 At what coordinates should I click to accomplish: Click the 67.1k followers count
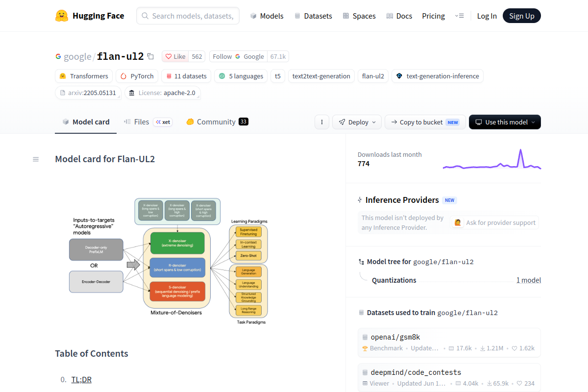coord(278,56)
